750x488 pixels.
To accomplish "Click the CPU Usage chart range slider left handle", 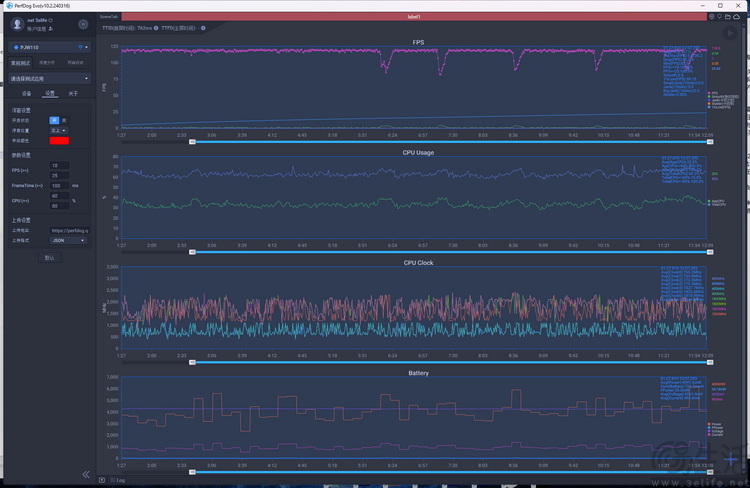I will coord(192,252).
